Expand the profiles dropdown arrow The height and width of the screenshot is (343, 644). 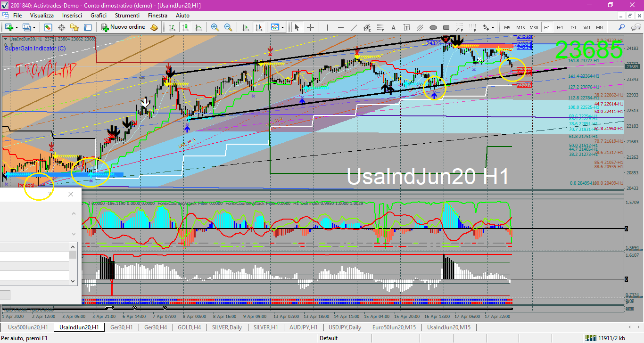[x=34, y=27]
